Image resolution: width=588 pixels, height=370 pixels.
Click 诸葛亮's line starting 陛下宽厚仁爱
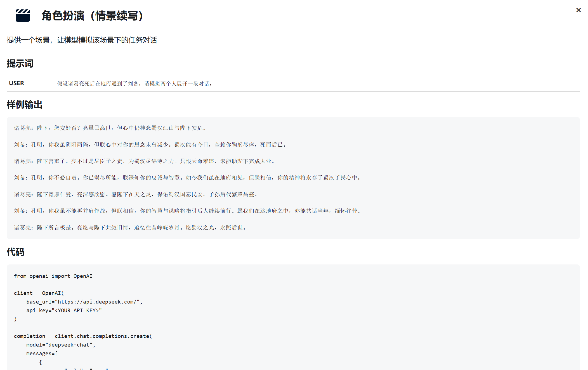coord(136,194)
